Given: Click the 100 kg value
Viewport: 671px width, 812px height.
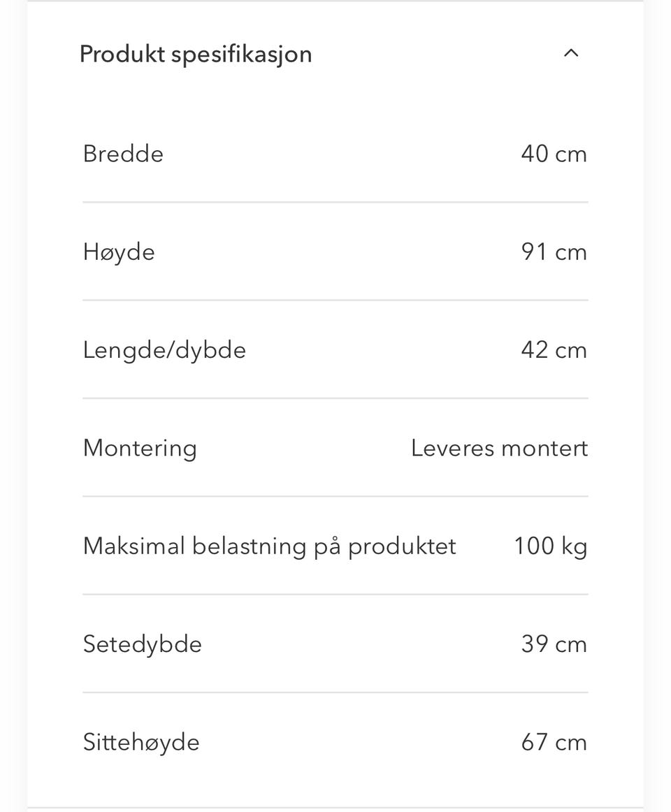Looking at the screenshot, I should coord(550,546).
